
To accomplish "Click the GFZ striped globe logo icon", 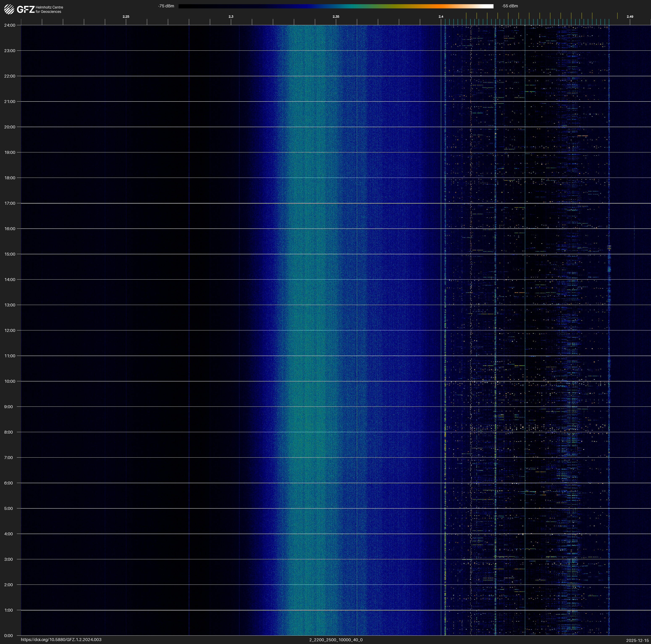I will point(9,9).
